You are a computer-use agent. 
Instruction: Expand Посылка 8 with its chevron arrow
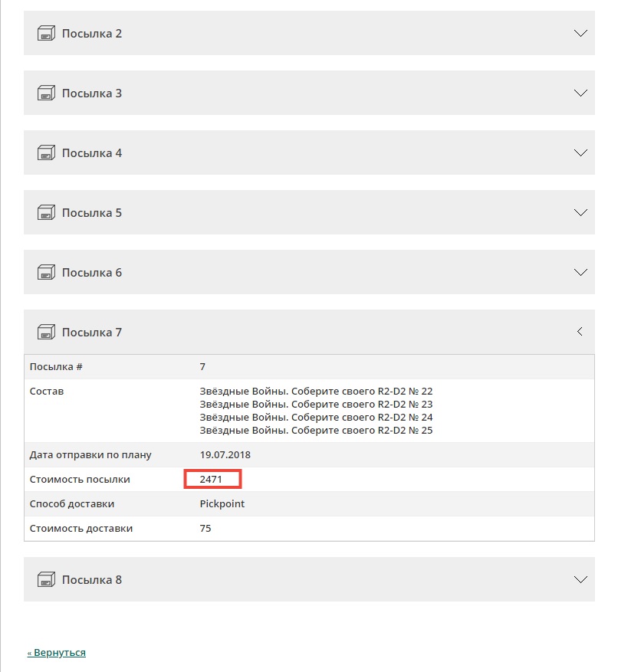click(x=580, y=579)
